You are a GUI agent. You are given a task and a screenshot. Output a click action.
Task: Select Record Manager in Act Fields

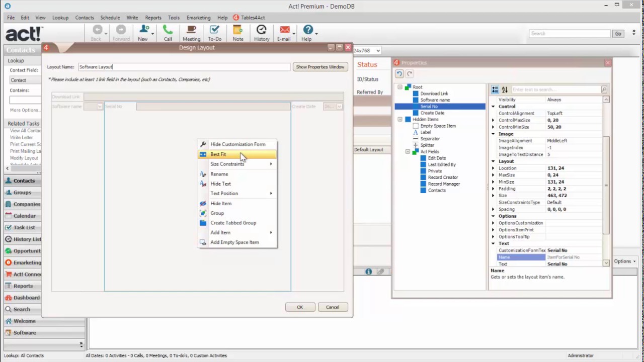[x=444, y=184]
